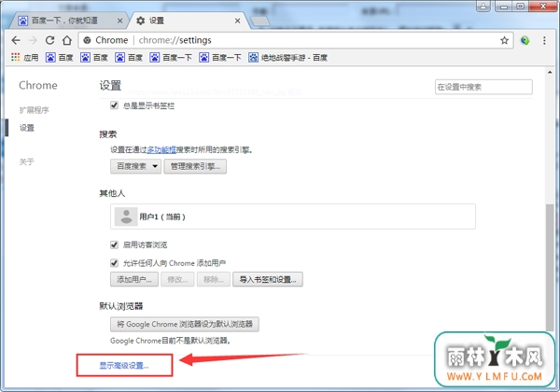Open the 绝地战警手游 - 百度 bookmark
The height and width of the screenshot is (392, 560).
pyautogui.click(x=287, y=58)
